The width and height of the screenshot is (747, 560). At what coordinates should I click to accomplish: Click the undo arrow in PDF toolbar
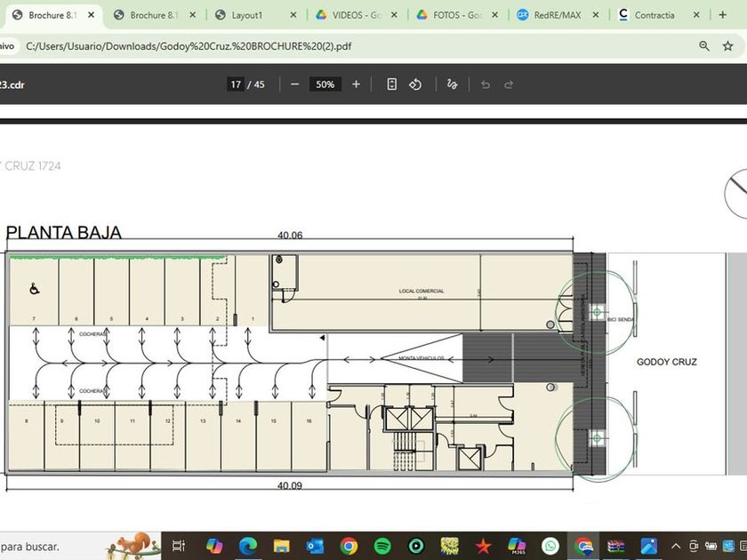(x=485, y=84)
